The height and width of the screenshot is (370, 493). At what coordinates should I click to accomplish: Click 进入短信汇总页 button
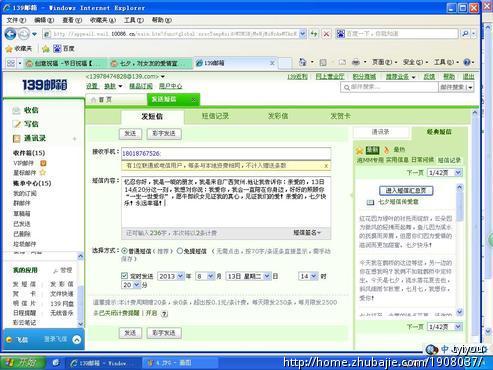coord(406,191)
